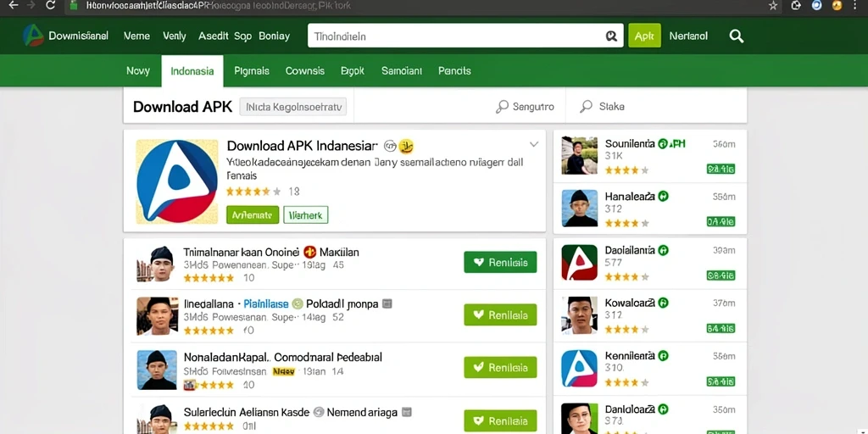
Task: Click the Arilemate button on featured app
Action: [x=253, y=214]
